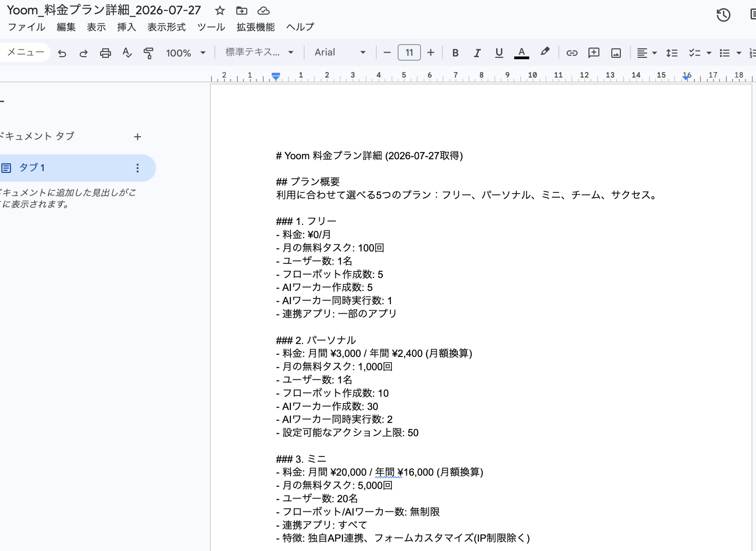Open the 標準テキスト style dropdown
Viewport: 756px width, 551px height.
pyautogui.click(x=260, y=52)
